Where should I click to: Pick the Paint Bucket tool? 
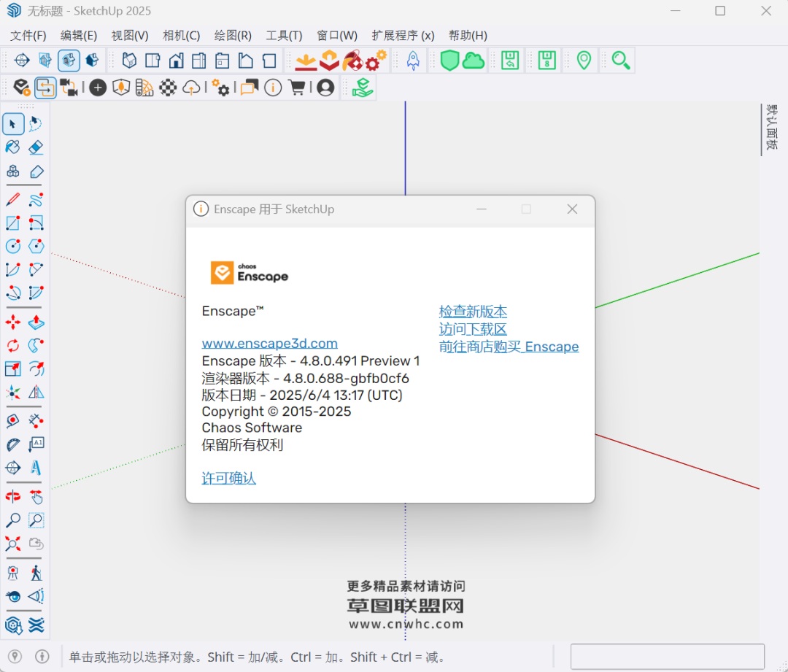13,147
